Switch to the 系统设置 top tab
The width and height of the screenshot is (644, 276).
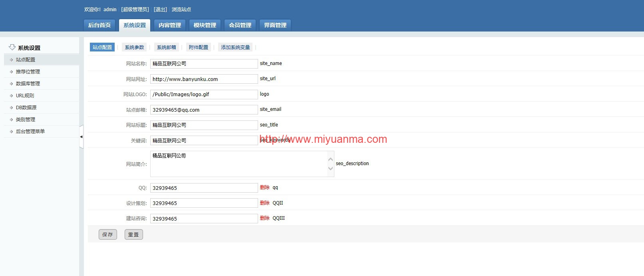[135, 25]
